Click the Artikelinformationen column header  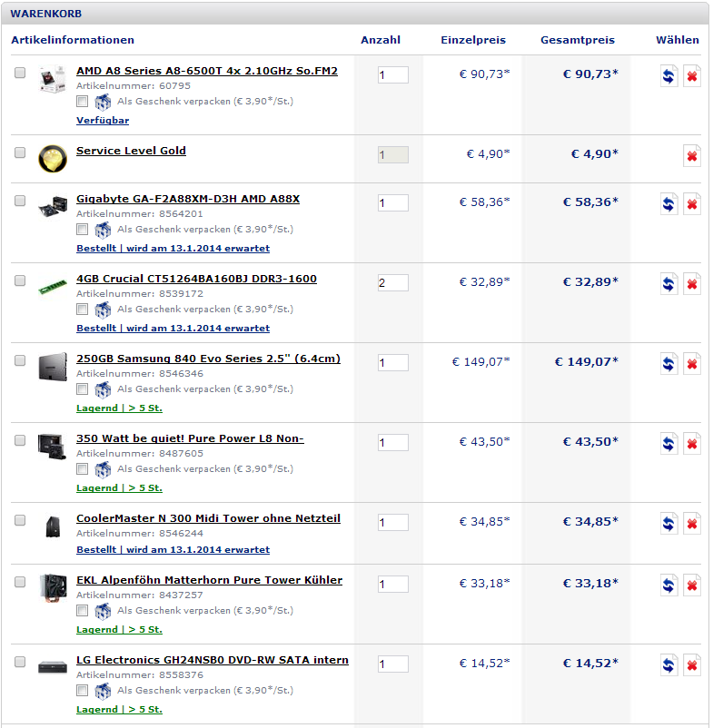(x=73, y=40)
